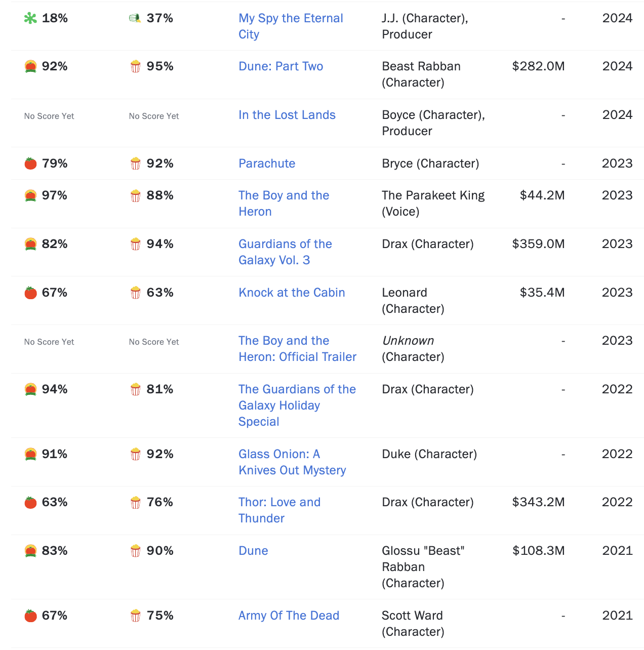Click the popcorn icon next to Dune's 90%
This screenshot has height=650, width=644.
(x=135, y=551)
